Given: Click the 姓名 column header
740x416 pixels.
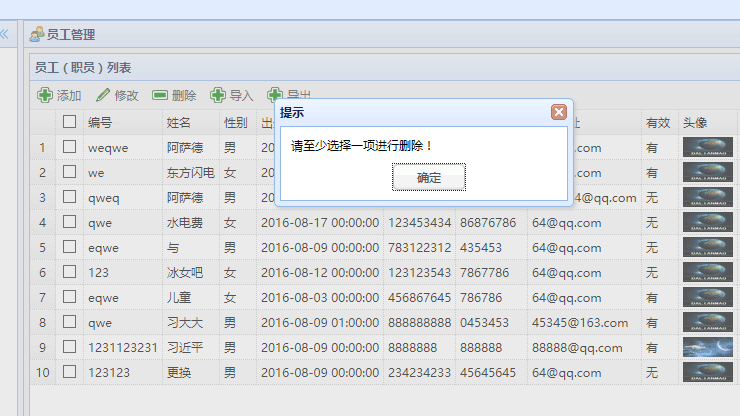Looking at the screenshot, I should click(178, 122).
